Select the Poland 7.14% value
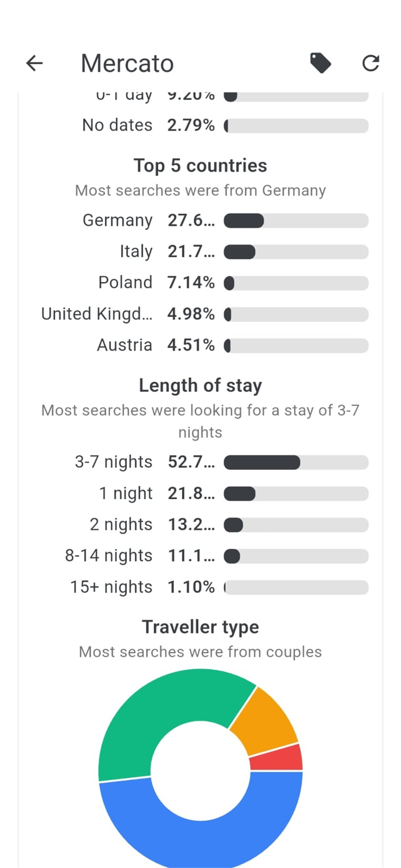This screenshot has width=401, height=868. (191, 283)
